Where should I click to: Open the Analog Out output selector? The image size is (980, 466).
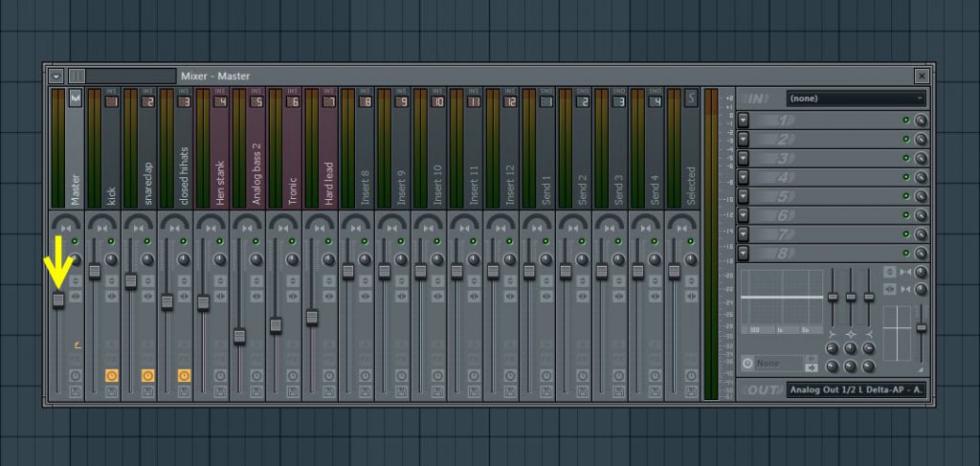point(856,389)
